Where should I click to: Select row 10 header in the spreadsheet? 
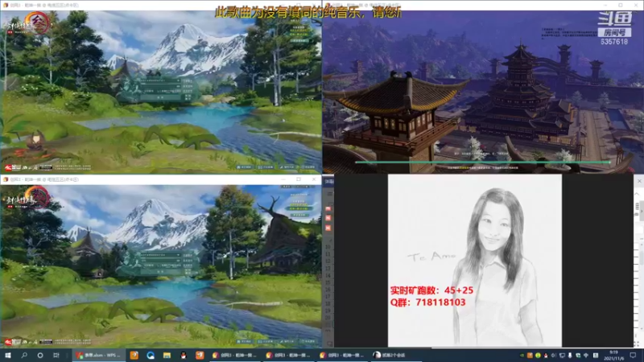pos(328,247)
